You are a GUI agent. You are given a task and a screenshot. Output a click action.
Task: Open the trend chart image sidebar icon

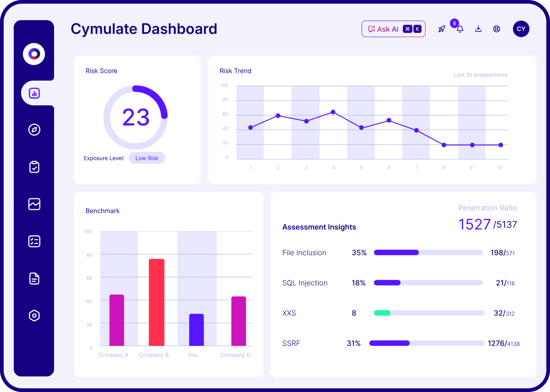34,204
